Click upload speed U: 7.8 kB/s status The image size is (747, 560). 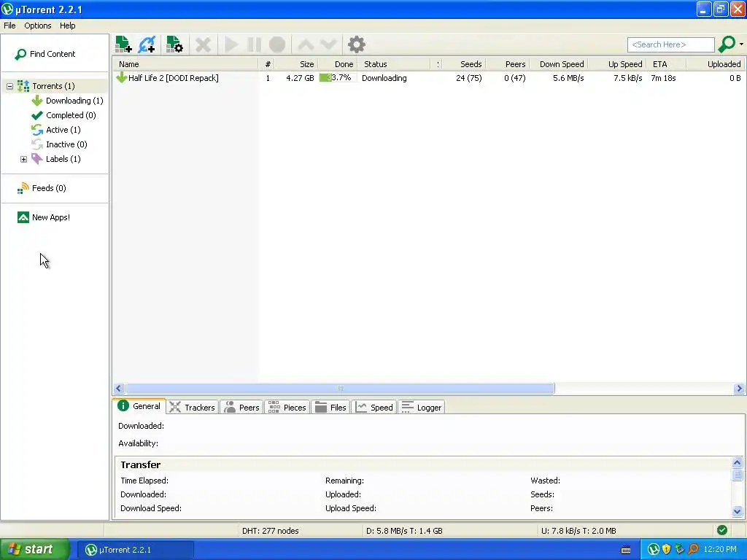click(x=578, y=531)
